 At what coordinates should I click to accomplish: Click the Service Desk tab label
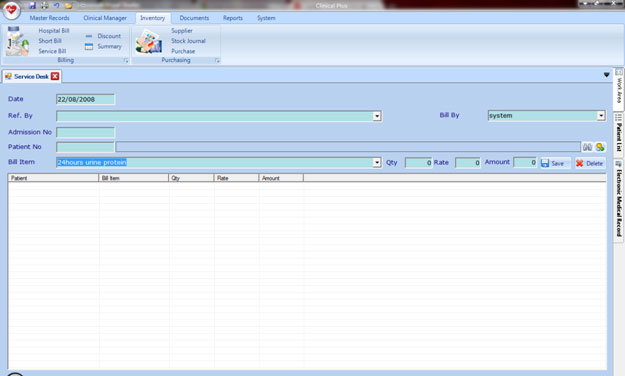tap(31, 76)
